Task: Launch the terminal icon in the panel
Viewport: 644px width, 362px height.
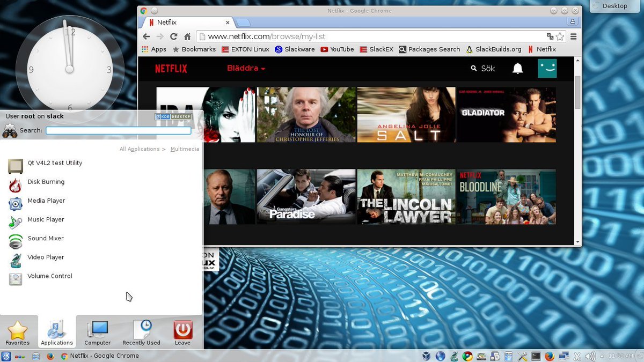Action: [536, 356]
